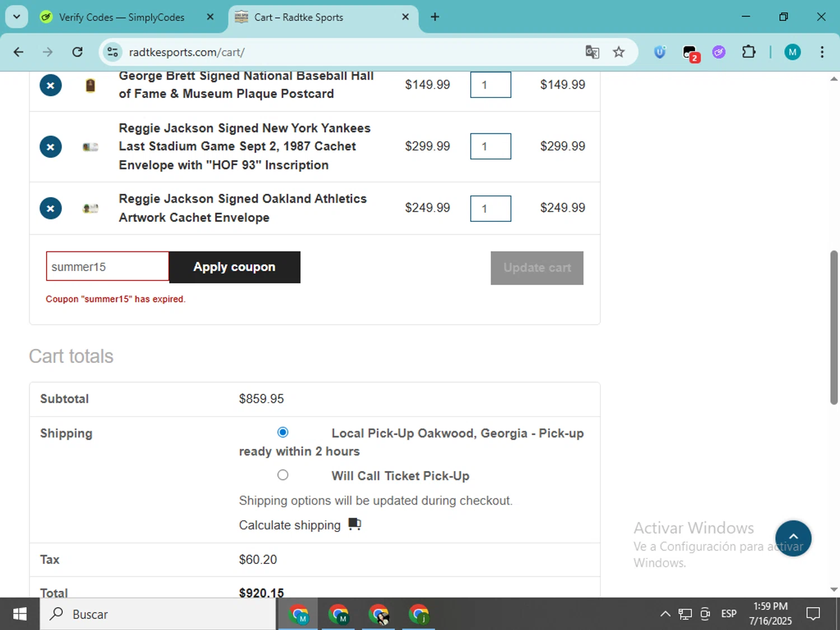Go forward in browser history
The width and height of the screenshot is (840, 630).
click(x=48, y=52)
